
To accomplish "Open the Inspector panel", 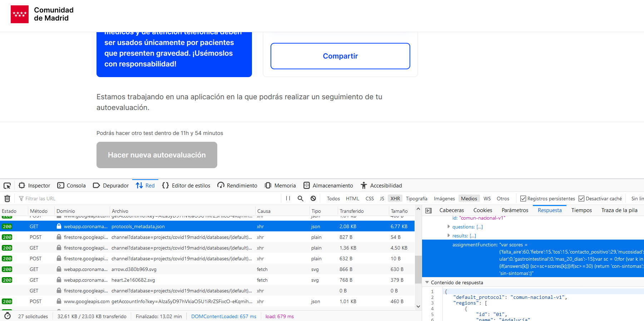I will pos(34,186).
